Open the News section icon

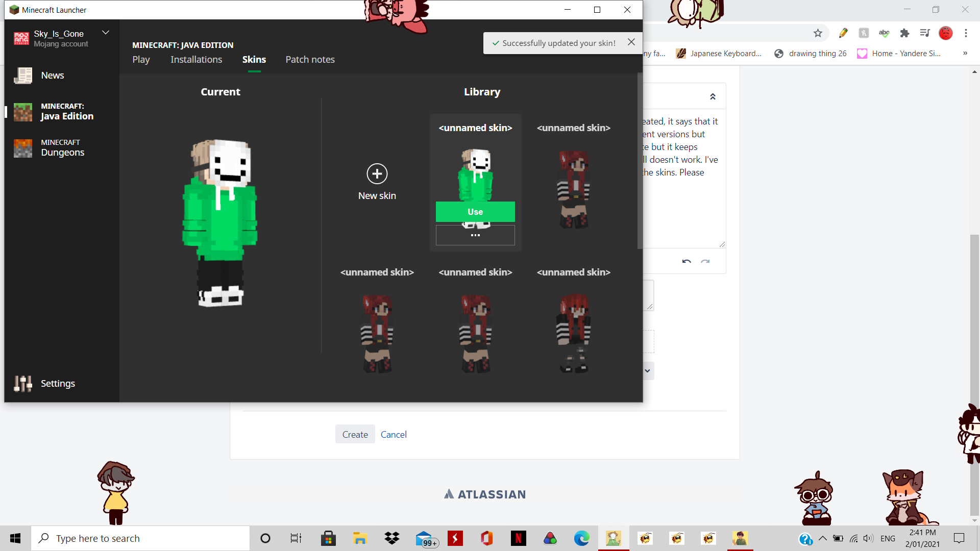(23, 76)
